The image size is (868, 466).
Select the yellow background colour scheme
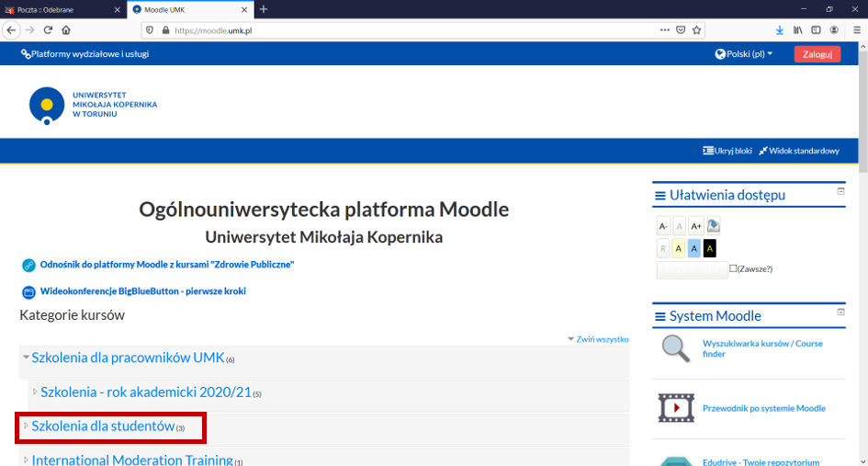pos(678,249)
